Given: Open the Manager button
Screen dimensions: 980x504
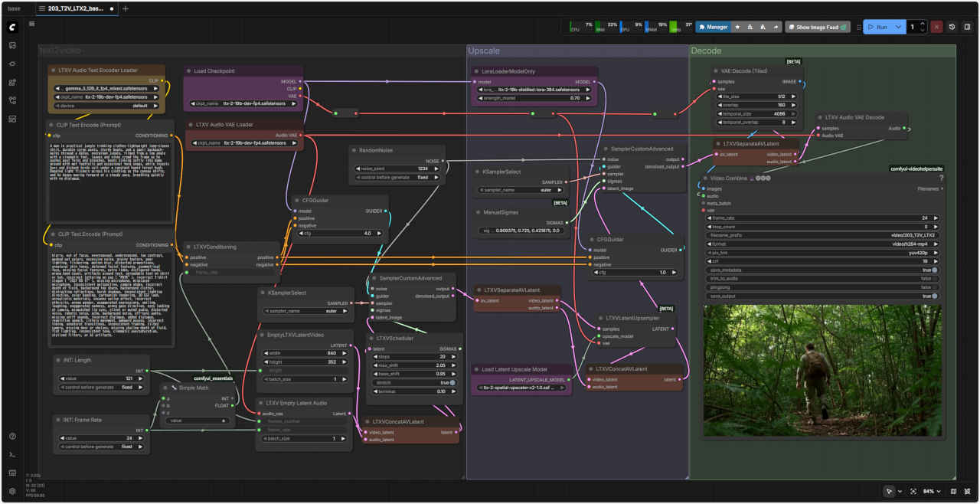Looking at the screenshot, I should [x=712, y=27].
